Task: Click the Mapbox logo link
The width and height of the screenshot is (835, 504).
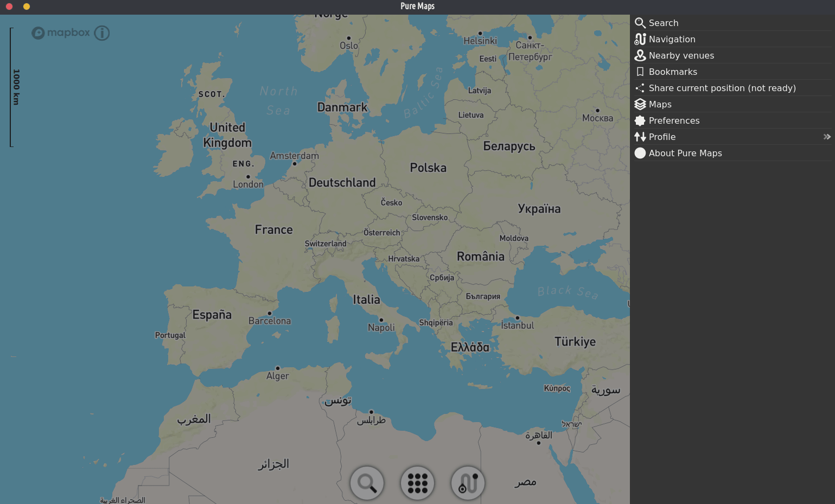Action: tap(61, 33)
